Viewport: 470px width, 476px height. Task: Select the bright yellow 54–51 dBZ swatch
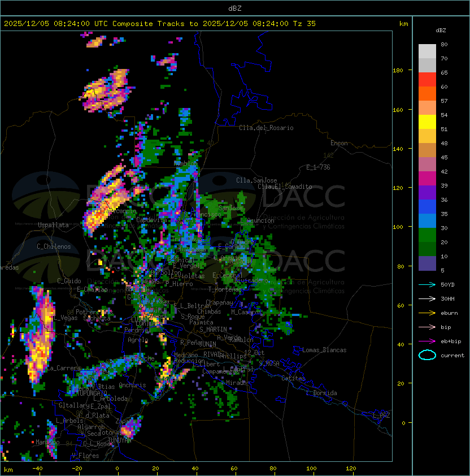coord(427,122)
